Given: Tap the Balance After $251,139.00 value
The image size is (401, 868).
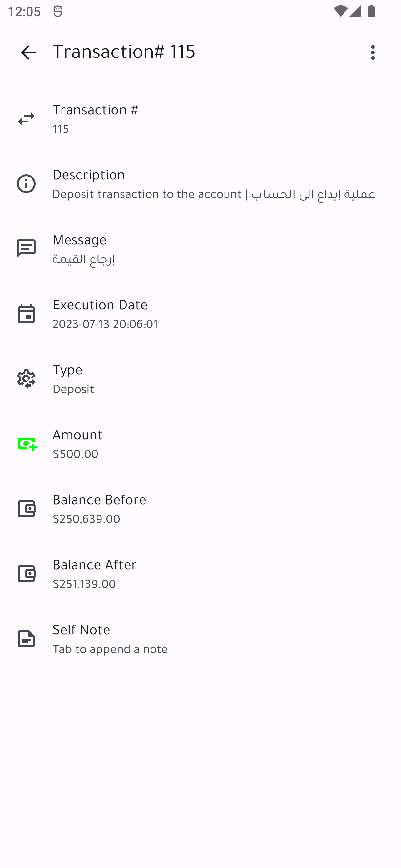Looking at the screenshot, I should pos(84,584).
